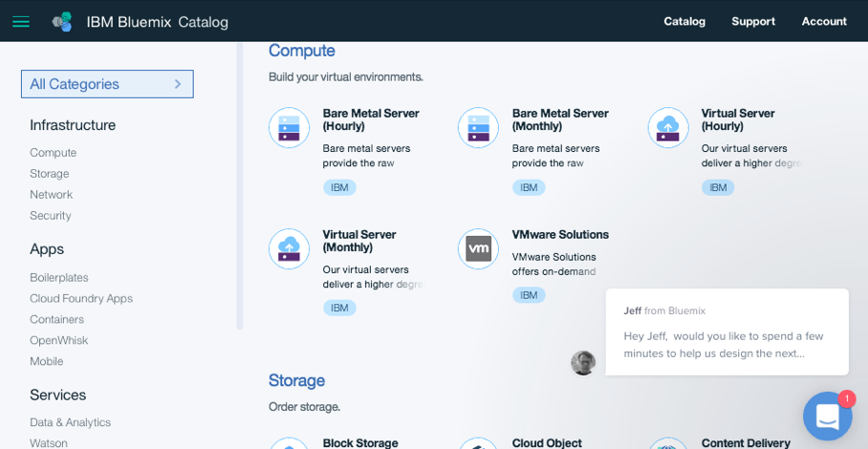Select Bare Metal Server (Monthly) icon
The image size is (868, 449).
click(478, 128)
